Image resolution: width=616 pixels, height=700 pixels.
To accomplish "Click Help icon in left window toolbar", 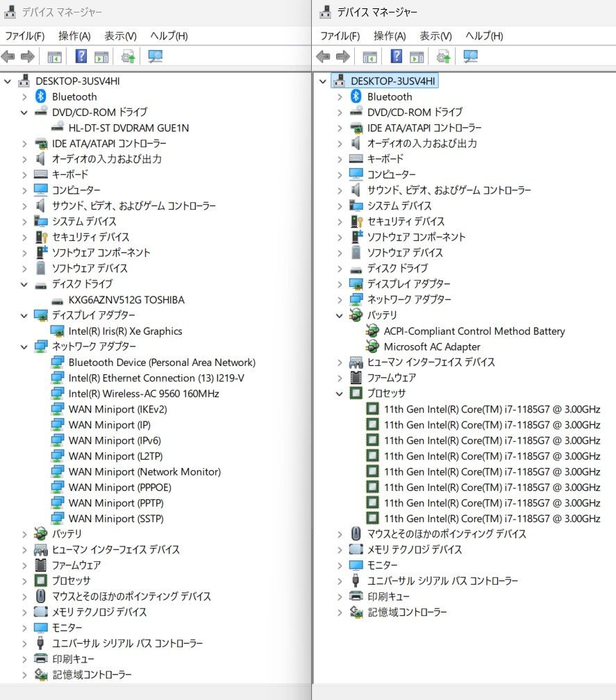I will 81,56.
